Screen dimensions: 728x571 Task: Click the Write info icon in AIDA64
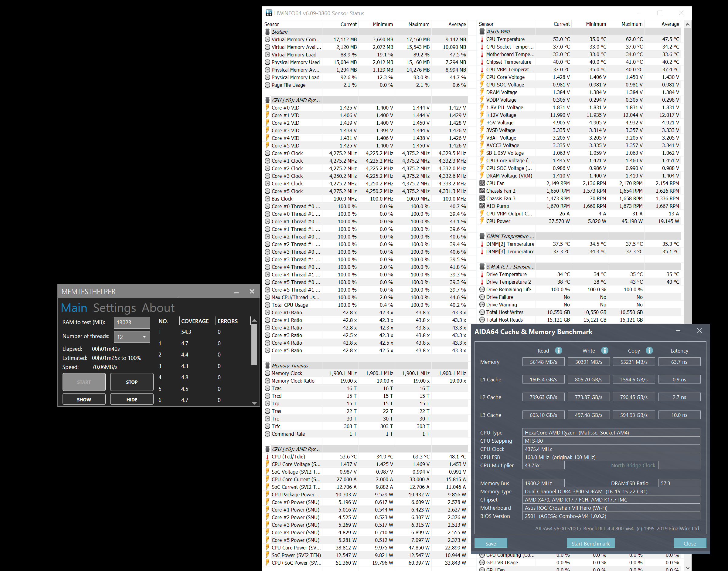[x=604, y=350]
